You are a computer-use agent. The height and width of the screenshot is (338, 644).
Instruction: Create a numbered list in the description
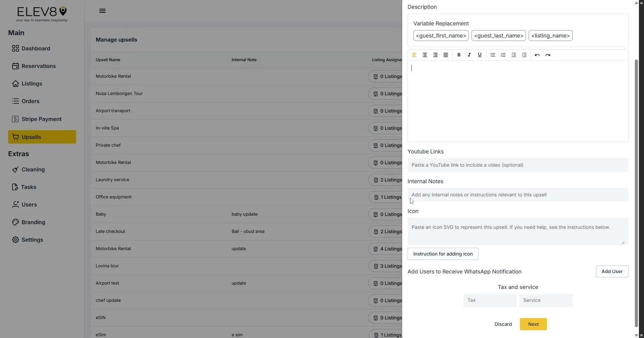503,55
